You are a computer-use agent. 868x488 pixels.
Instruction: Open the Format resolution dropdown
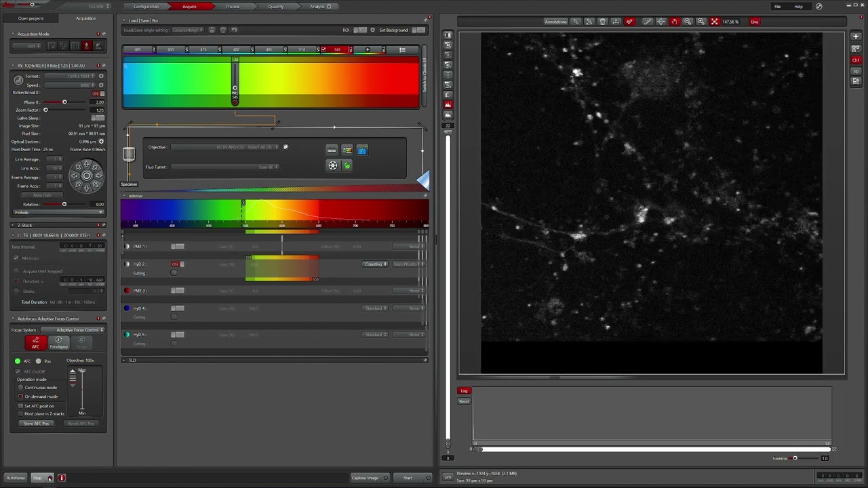tap(70, 76)
